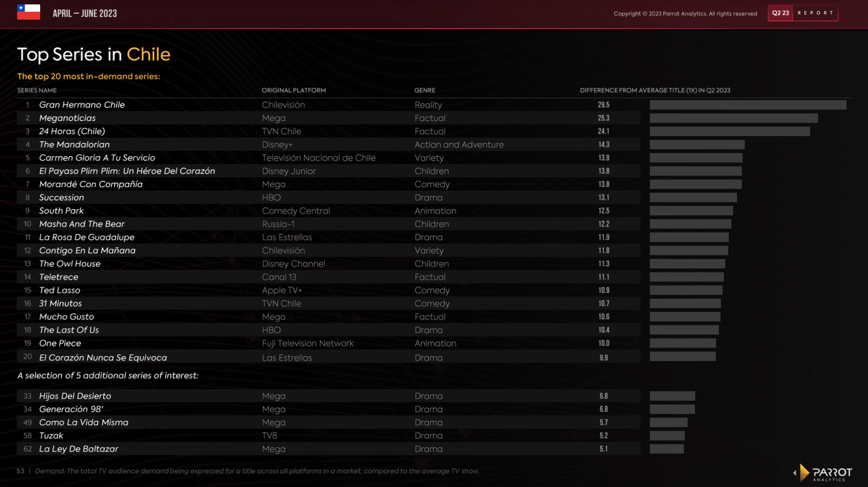Click the 25.3 demand value

tap(603, 118)
